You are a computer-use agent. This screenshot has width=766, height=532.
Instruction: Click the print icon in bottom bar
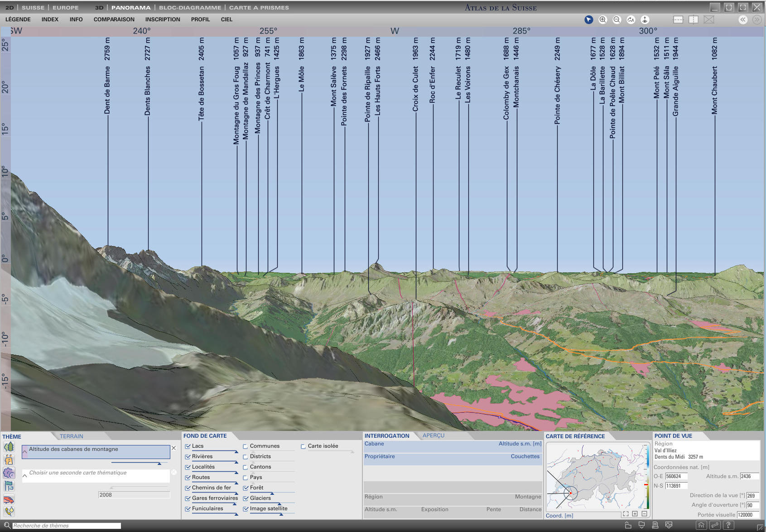pyautogui.click(x=655, y=525)
